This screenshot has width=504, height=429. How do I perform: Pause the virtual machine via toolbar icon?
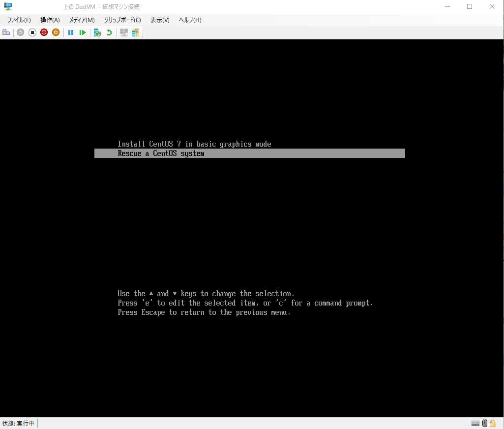pyautogui.click(x=71, y=32)
